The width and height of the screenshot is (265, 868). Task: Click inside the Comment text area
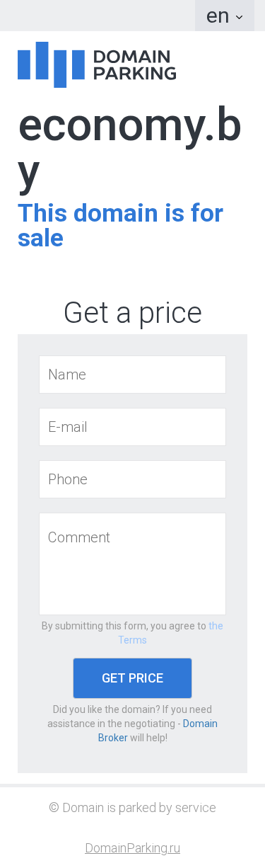[132, 564]
